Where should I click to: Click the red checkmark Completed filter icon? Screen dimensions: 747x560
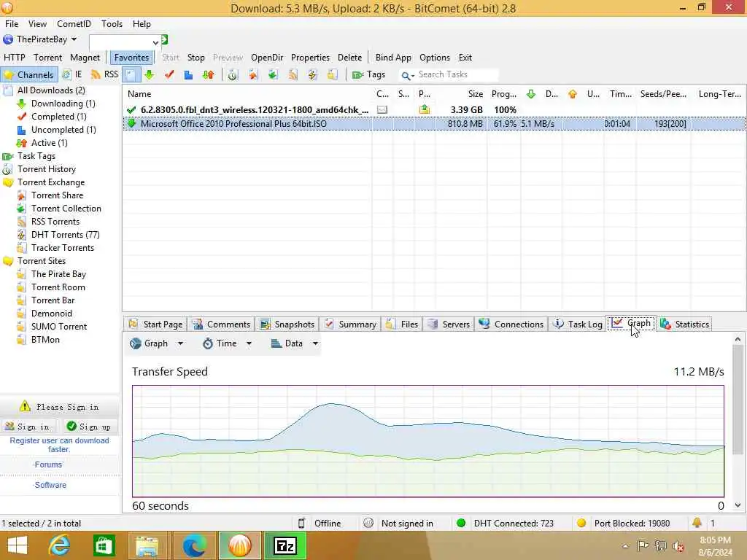click(x=169, y=75)
